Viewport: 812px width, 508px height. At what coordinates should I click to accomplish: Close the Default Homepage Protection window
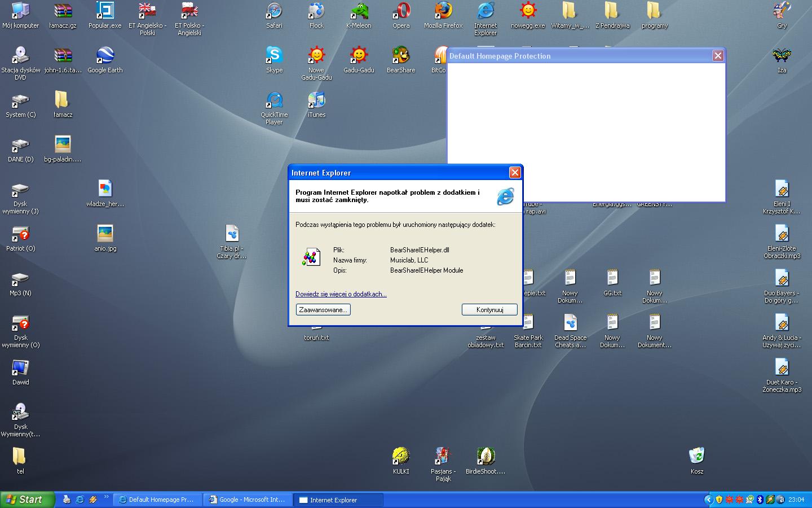pos(718,55)
